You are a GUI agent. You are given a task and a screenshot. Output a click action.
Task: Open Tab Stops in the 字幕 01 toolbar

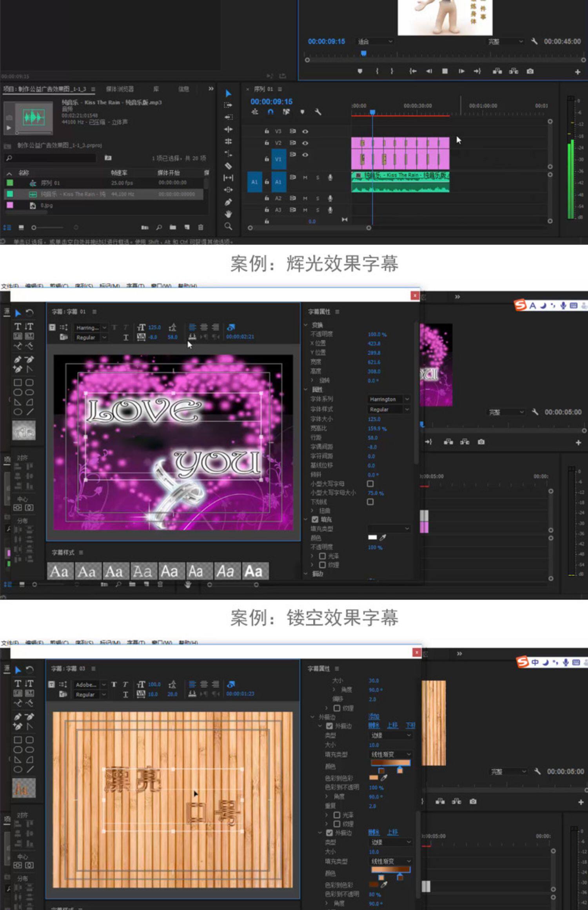pos(192,337)
